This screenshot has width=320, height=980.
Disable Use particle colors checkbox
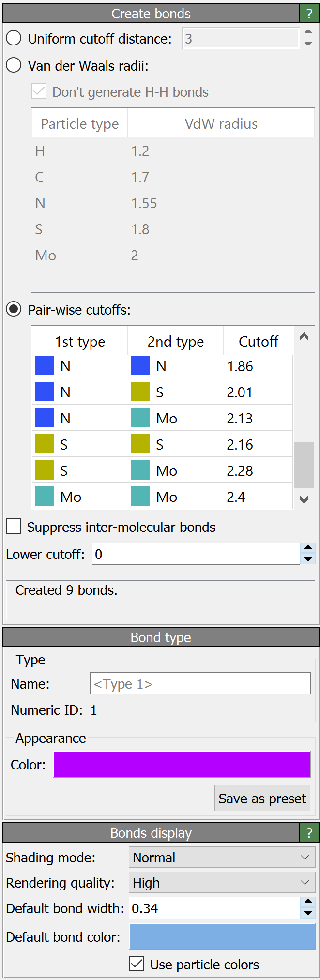(137, 964)
